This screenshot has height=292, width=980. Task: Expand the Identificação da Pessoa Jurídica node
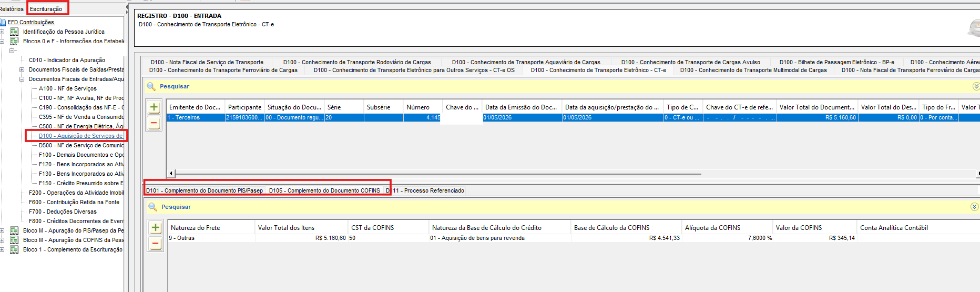[x=2, y=32]
